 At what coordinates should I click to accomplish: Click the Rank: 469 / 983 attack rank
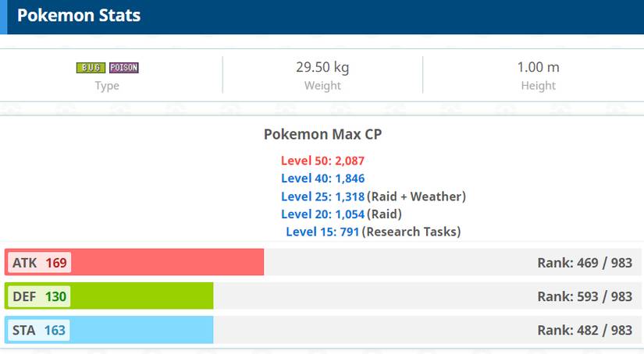585,263
